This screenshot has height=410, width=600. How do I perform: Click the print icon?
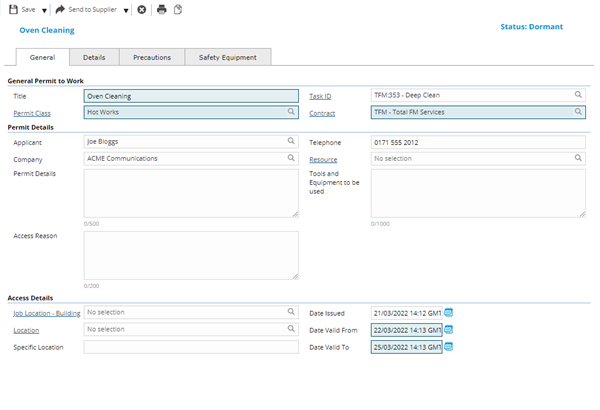pyautogui.click(x=161, y=9)
